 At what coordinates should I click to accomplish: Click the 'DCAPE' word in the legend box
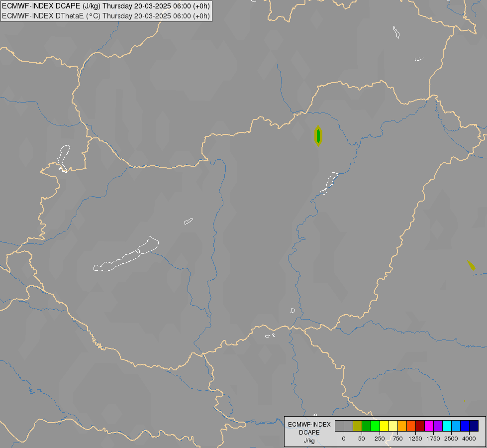click(309, 433)
